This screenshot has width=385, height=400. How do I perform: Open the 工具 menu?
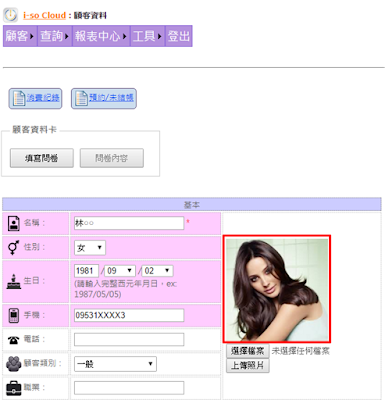148,36
